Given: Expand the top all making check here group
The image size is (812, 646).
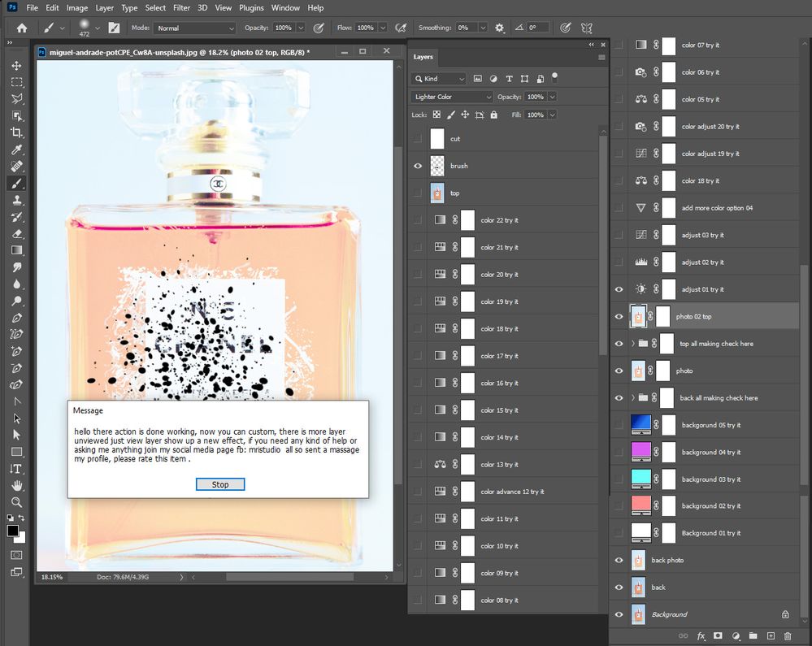Looking at the screenshot, I should click(x=633, y=344).
